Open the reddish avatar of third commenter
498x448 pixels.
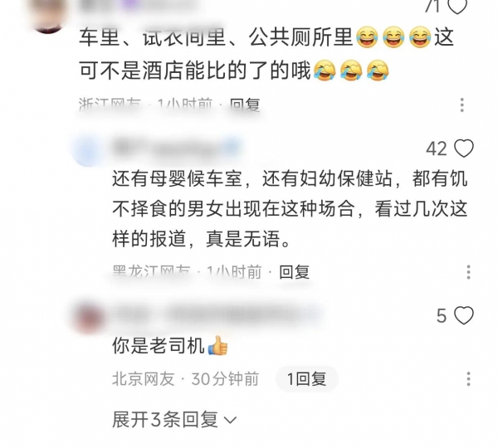click(x=89, y=318)
